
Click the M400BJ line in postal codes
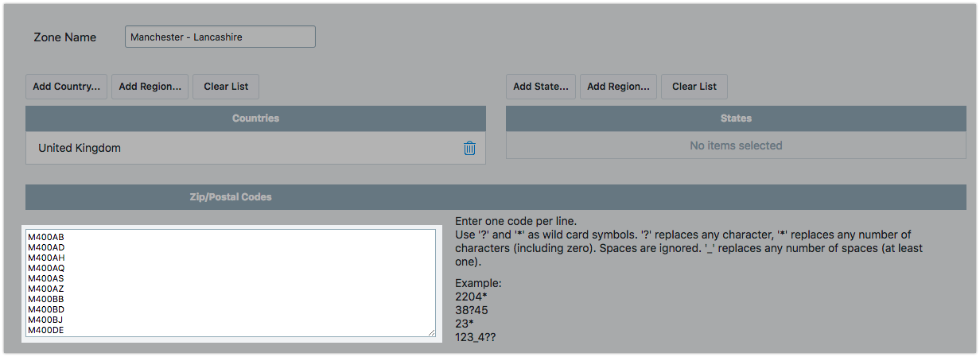[x=46, y=320]
